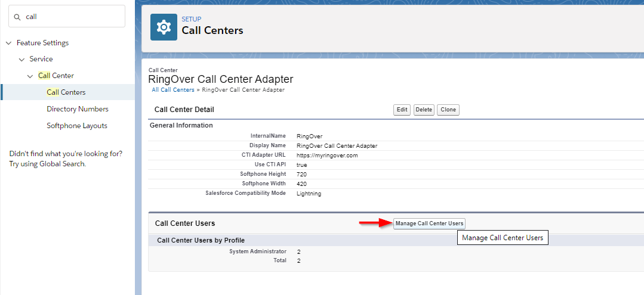Collapse the Service section chevron
644x295 pixels.
point(21,60)
